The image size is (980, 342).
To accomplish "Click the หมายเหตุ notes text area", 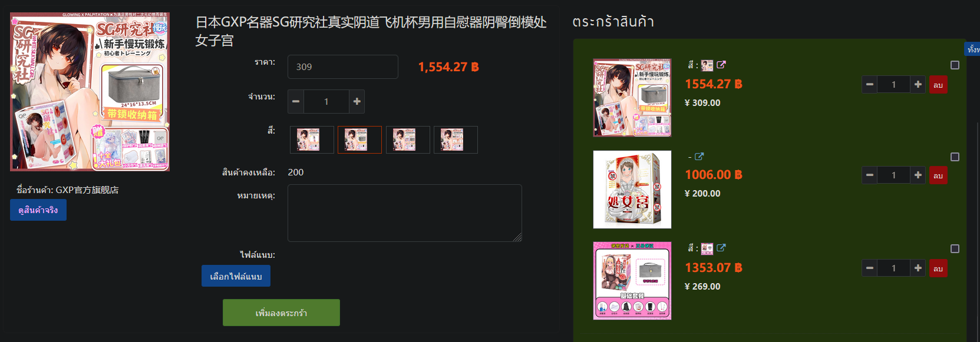I will coord(405,213).
